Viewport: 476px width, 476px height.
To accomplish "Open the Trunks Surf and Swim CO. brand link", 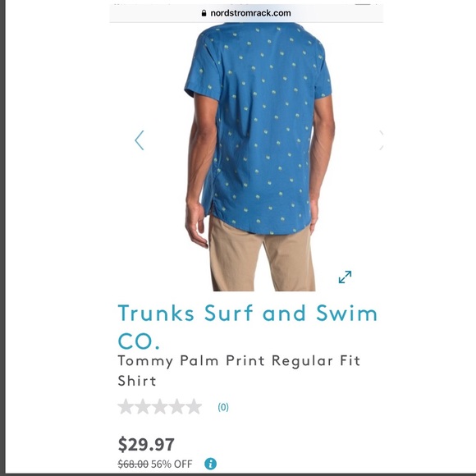I will click(x=247, y=327).
